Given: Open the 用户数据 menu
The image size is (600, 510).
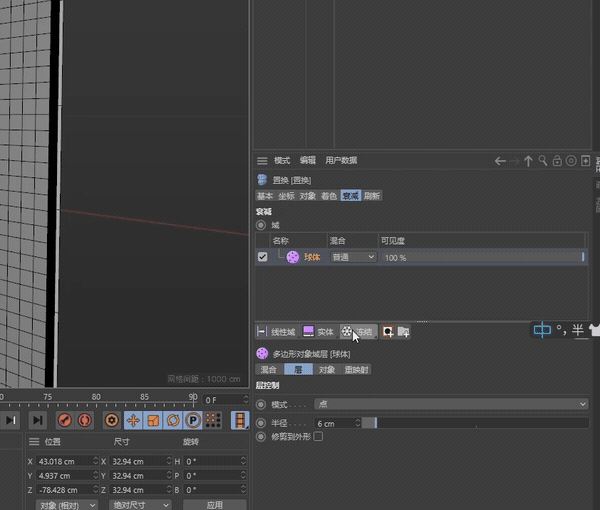Looking at the screenshot, I should click(x=341, y=161).
